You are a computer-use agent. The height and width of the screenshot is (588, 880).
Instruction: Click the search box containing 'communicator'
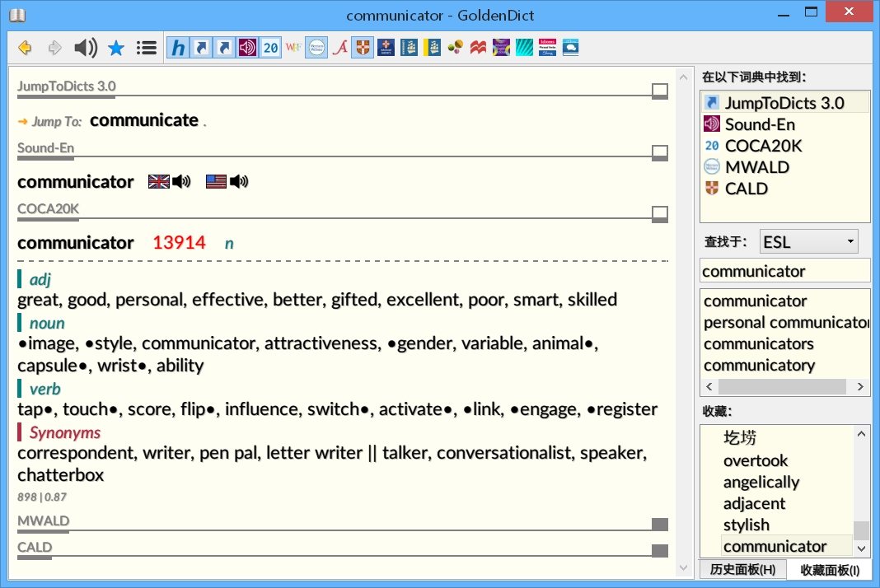coord(784,271)
